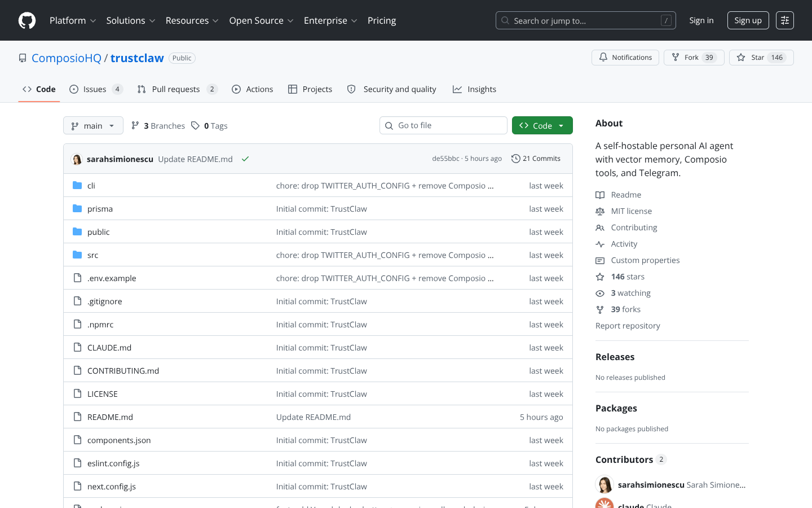Click the star icon beside 146 stars
This screenshot has height=508, width=812.
click(x=600, y=277)
